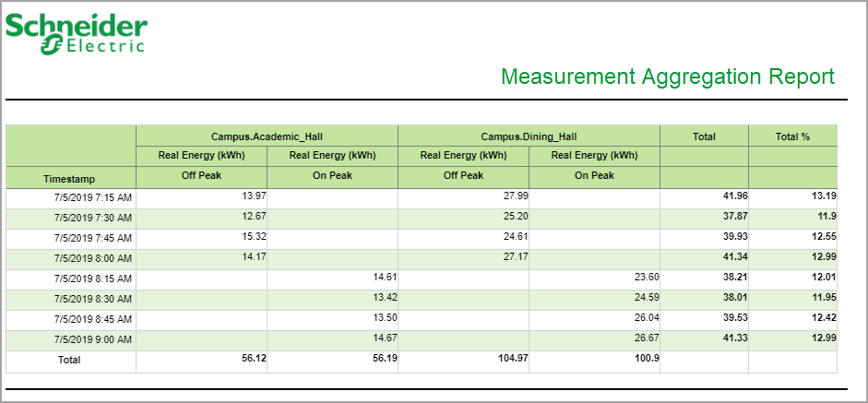Select the 7/5/2019 7:30 AM timestamp cell

click(93, 219)
